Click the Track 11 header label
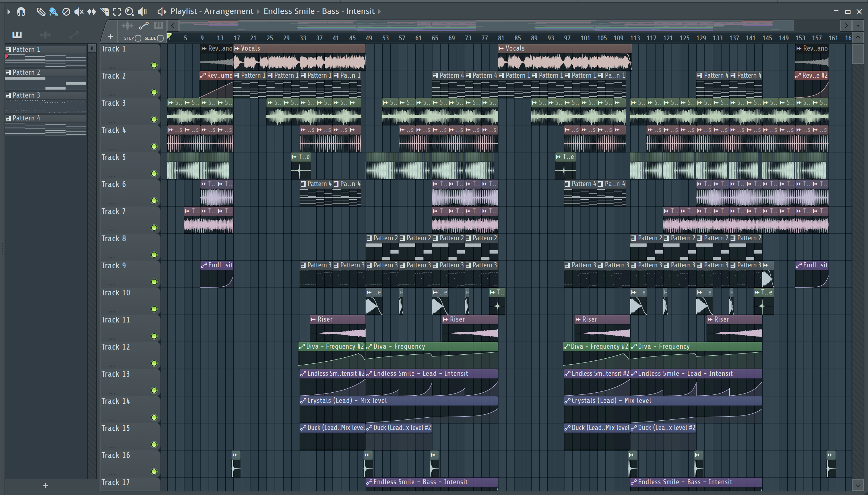Viewport: 868px width, 495px height. 116,320
